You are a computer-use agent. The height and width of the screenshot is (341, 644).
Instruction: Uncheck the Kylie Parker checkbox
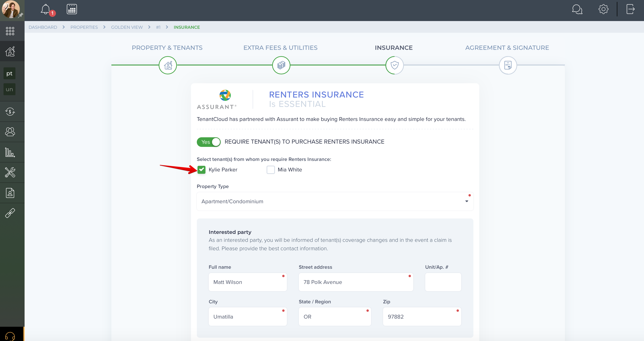[201, 170]
